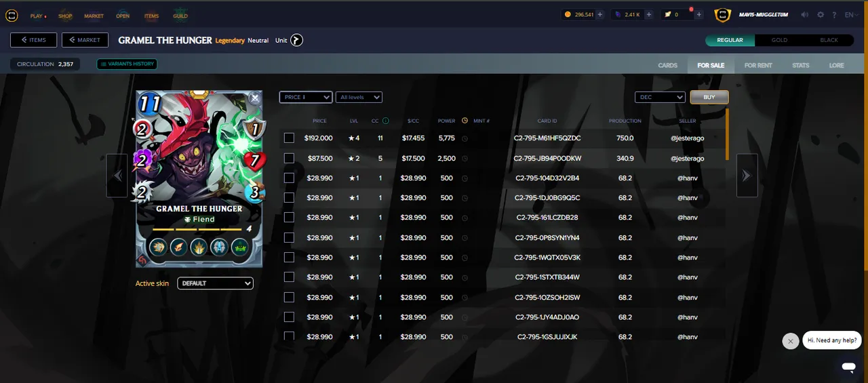
Task: Click the listings table scrollbar
Action: pyautogui.click(x=728, y=134)
